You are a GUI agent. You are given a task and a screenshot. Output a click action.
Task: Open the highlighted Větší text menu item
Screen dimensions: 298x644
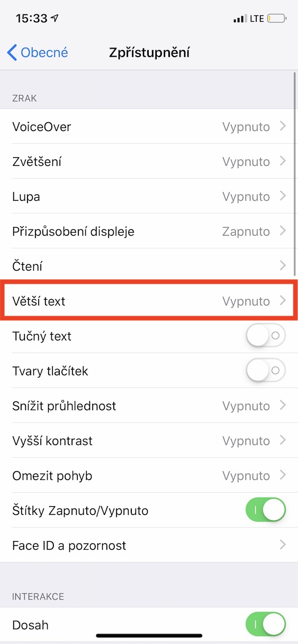(149, 301)
